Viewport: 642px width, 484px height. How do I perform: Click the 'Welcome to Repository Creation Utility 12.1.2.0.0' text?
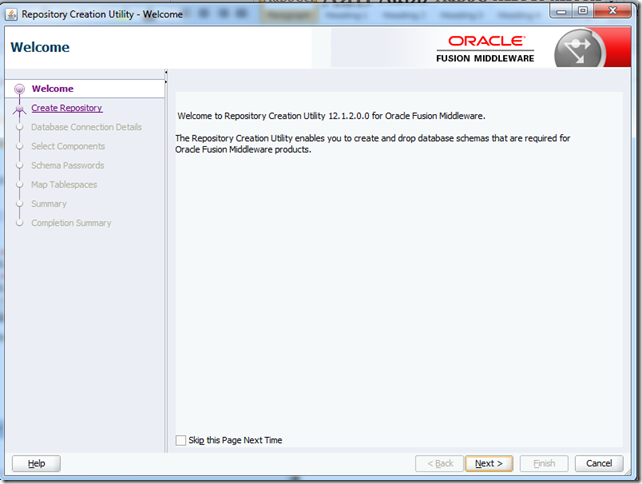click(331, 116)
